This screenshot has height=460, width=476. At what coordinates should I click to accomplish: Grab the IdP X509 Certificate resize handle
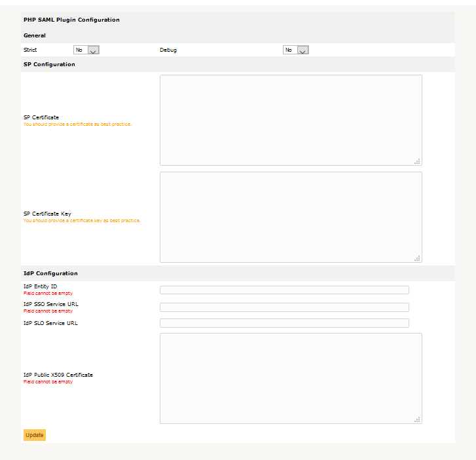pos(418,419)
